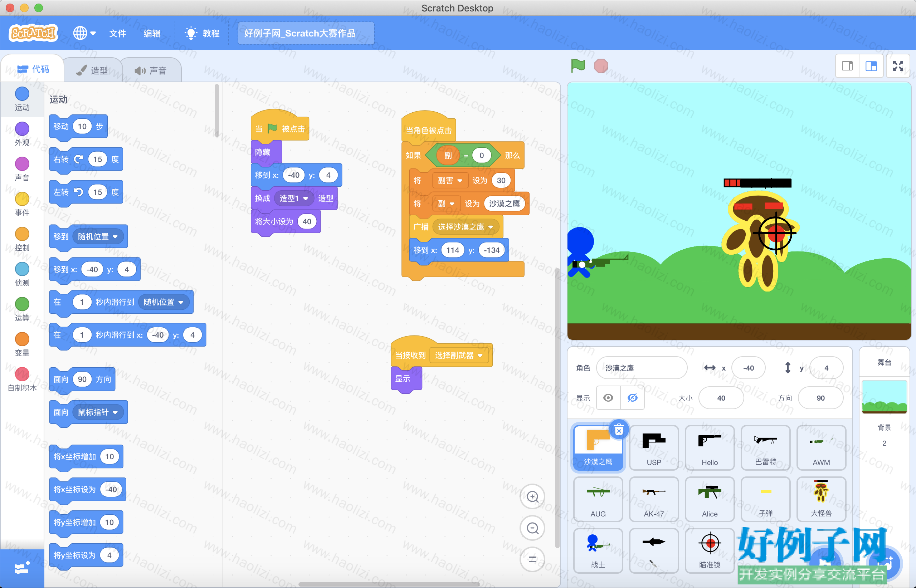The height and width of the screenshot is (588, 916).
Task: Select the Alice sprite
Action: coord(710,499)
